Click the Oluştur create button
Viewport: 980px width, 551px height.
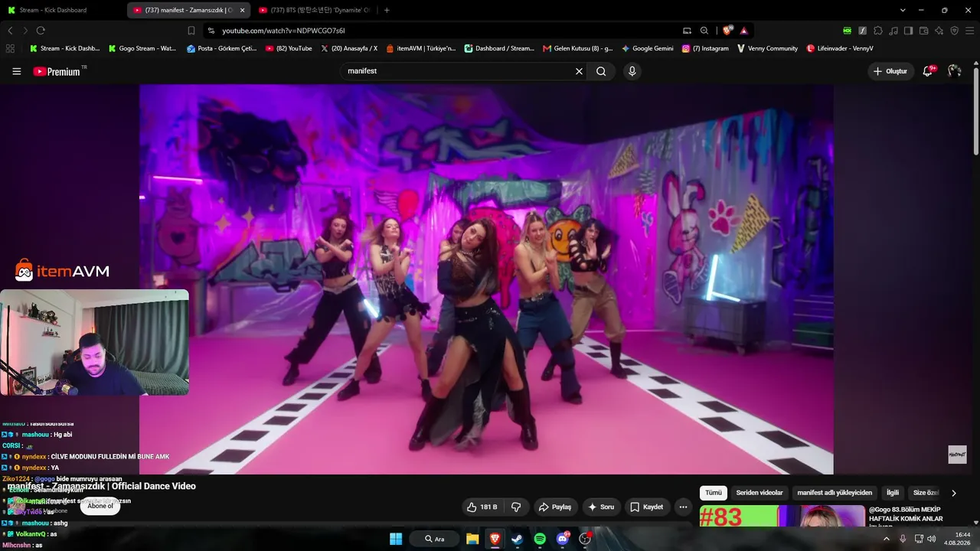[891, 71]
